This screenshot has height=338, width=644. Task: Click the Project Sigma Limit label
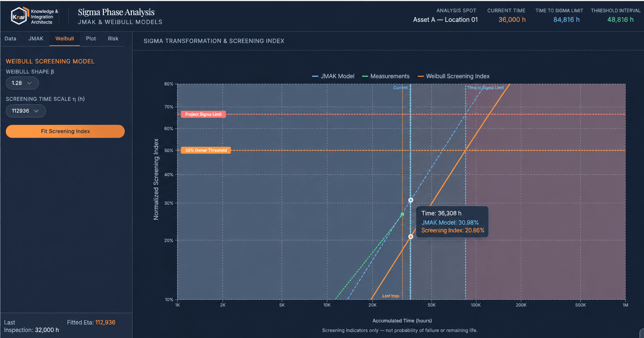[203, 114]
